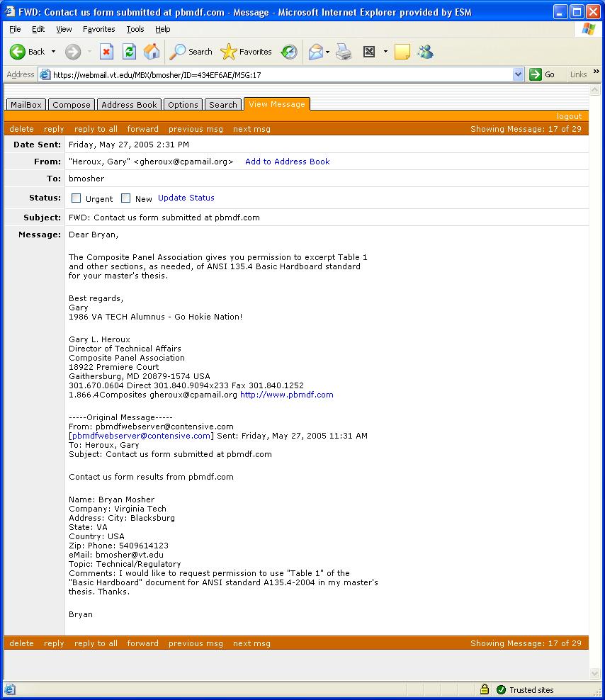Go to next msg via the lower bar
The width and height of the screenshot is (605, 700).
251,643
